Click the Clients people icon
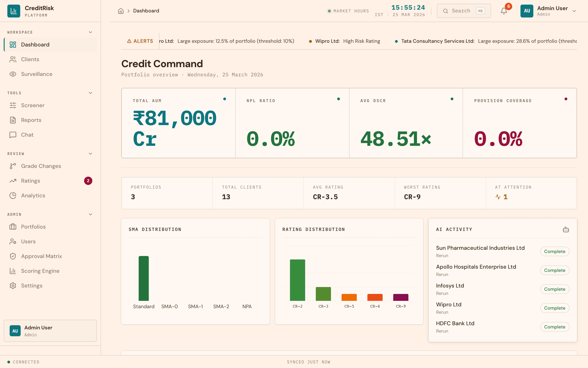 pos(13,59)
